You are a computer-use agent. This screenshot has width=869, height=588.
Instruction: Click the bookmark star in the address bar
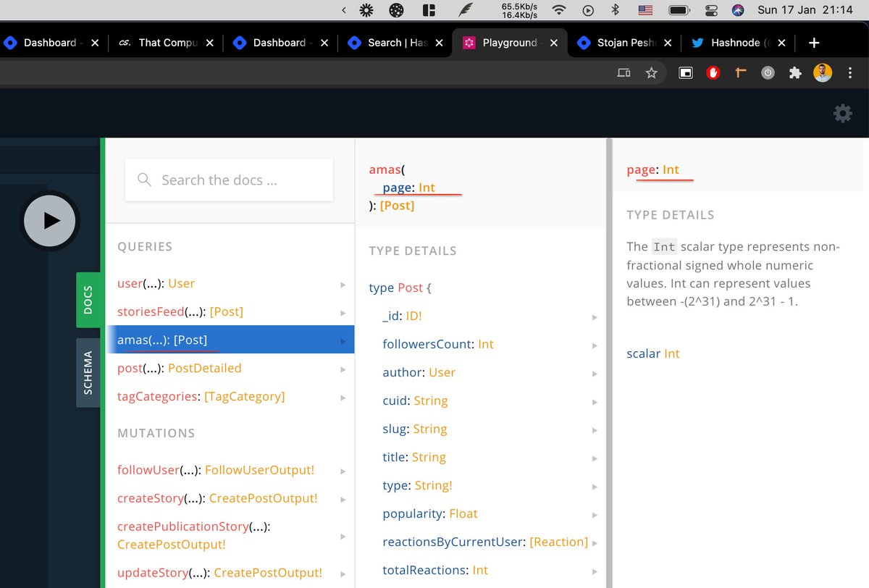click(x=651, y=72)
